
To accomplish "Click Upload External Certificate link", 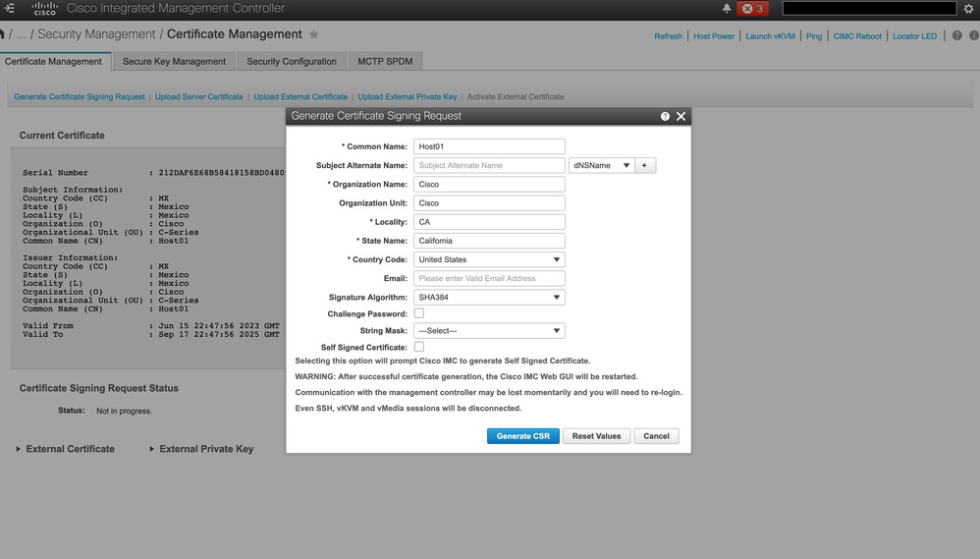I will click(300, 97).
